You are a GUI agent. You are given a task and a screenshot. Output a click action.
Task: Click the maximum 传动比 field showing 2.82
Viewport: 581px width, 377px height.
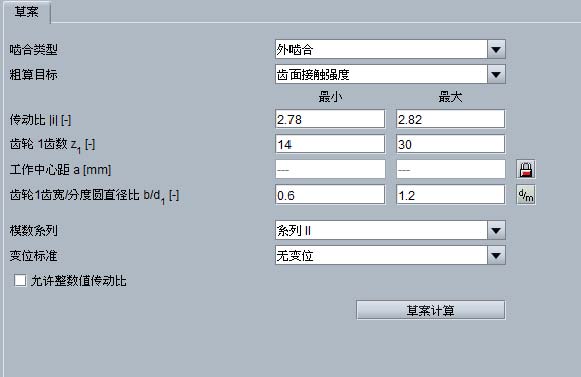coord(451,119)
